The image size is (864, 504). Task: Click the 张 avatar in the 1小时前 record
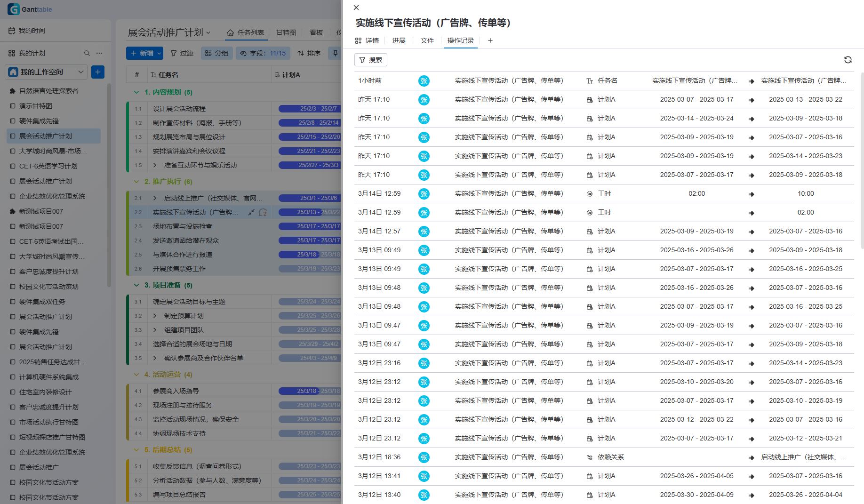click(x=424, y=81)
